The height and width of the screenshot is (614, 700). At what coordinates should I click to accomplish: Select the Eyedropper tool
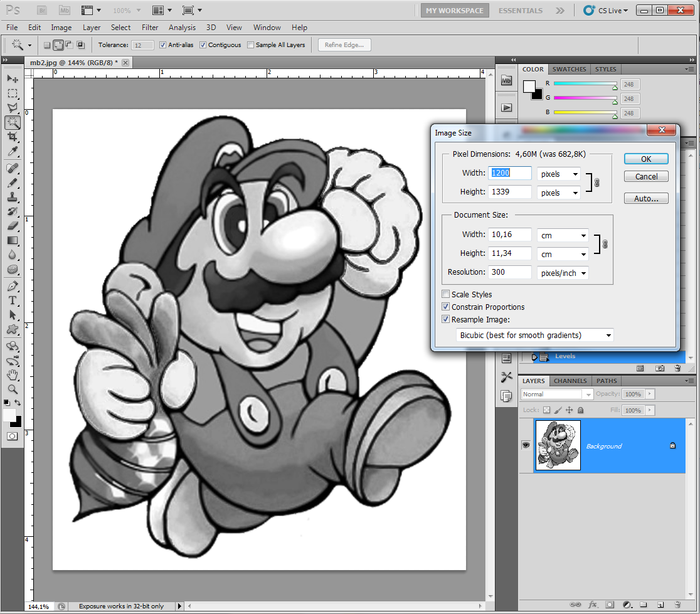(13, 152)
